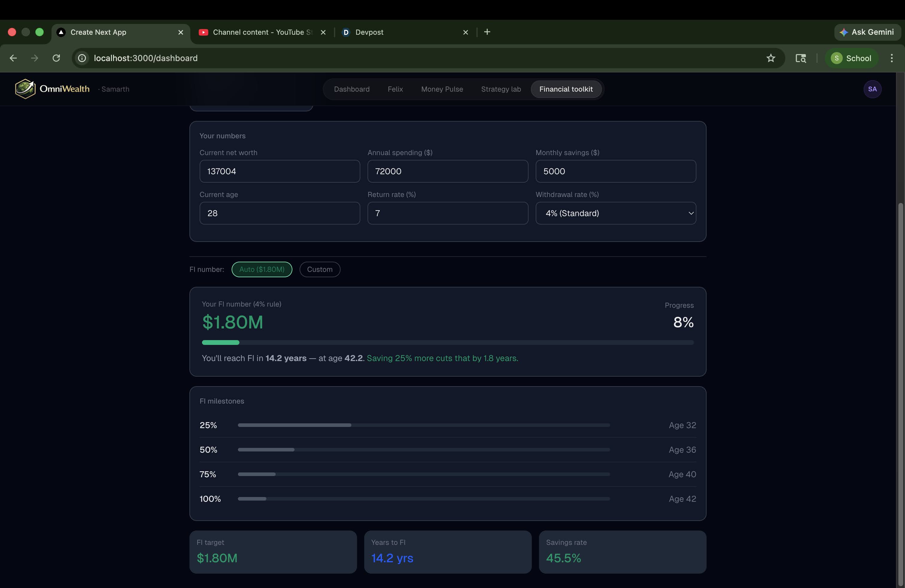Go back with browser back arrow
This screenshot has width=905, height=588.
(13, 58)
